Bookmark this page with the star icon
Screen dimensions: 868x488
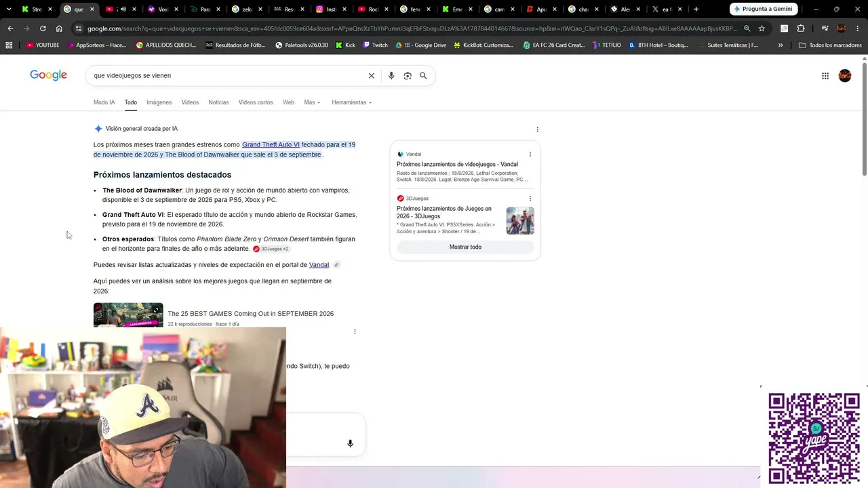pos(762,28)
